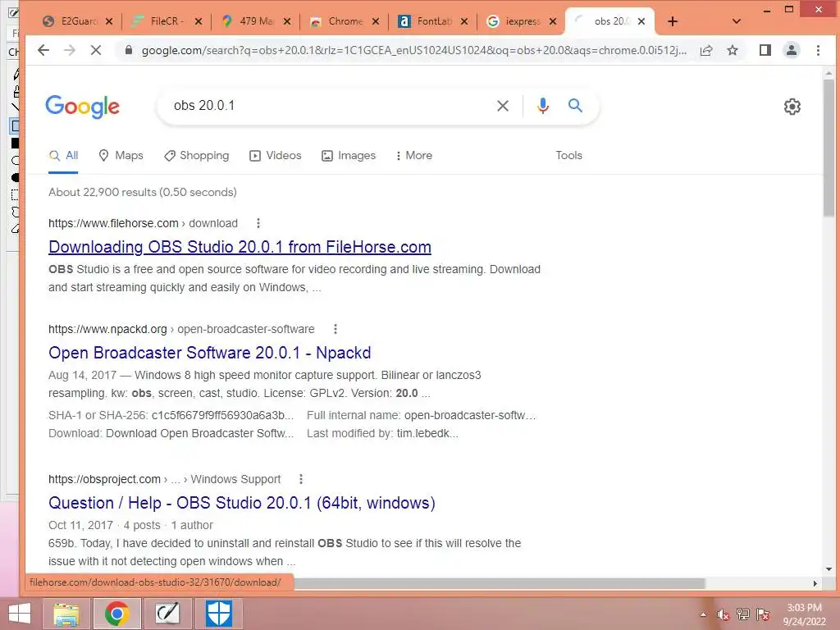View site information lock icon

tap(128, 50)
